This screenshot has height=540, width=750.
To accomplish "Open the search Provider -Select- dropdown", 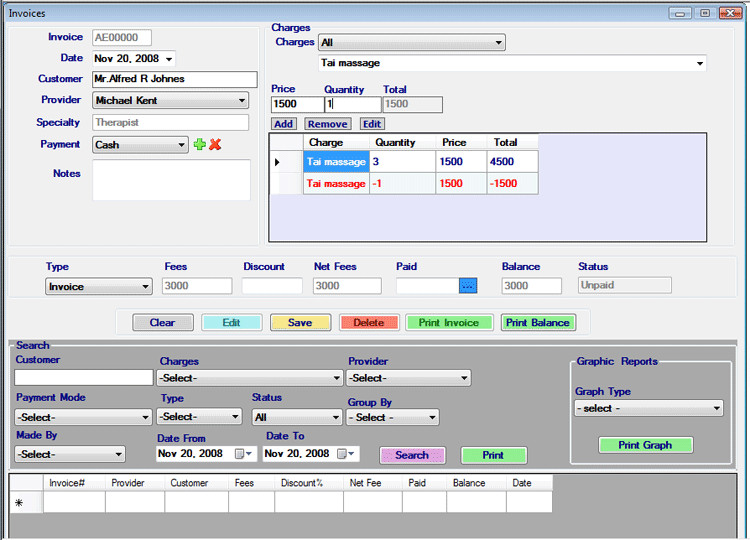I will pyautogui.click(x=408, y=378).
